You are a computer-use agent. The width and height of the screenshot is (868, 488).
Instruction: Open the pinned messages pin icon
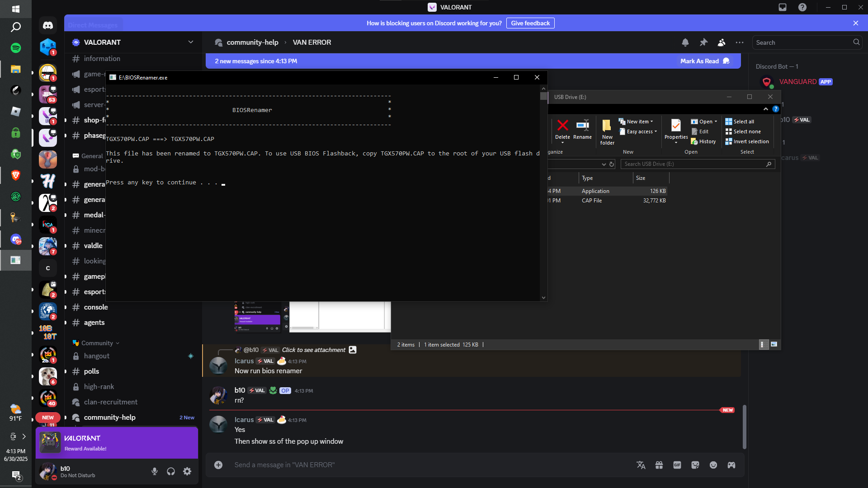(x=703, y=42)
